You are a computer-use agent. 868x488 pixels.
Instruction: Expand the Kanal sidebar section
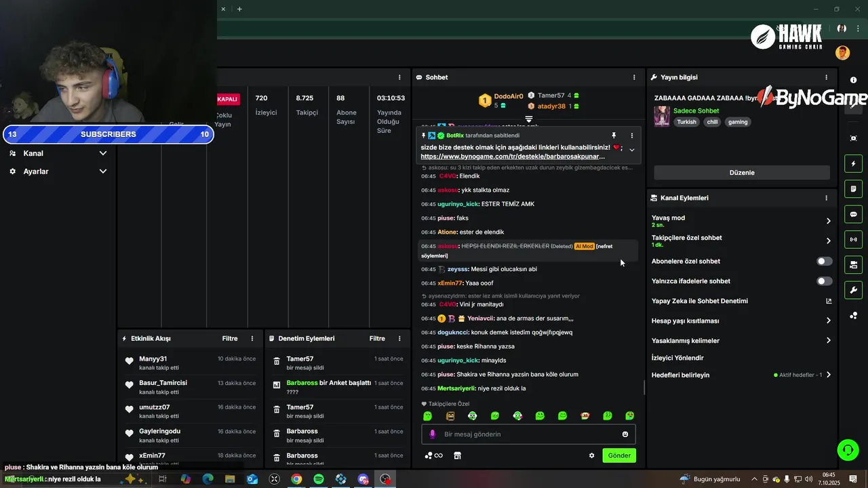[58, 153]
